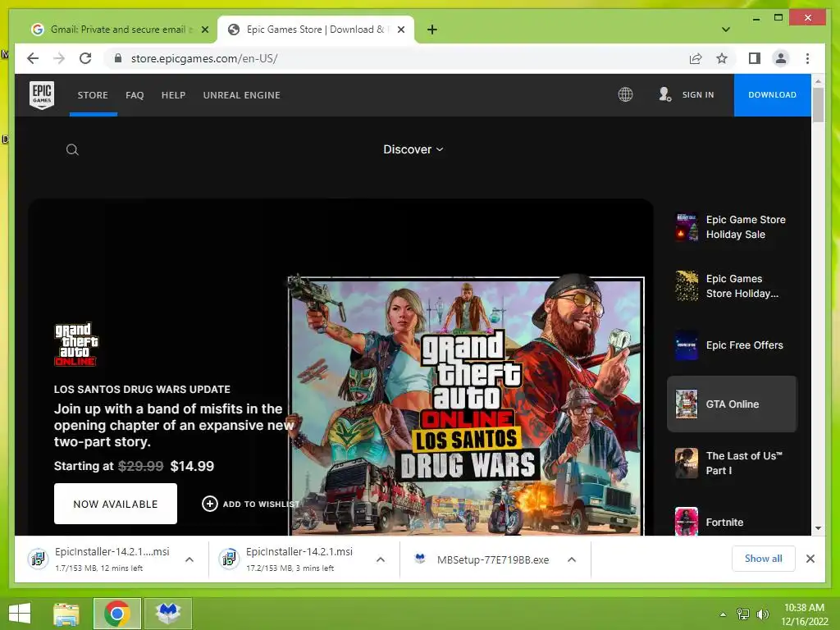
Task: Click the Chrome taskbar icon
Action: [117, 614]
